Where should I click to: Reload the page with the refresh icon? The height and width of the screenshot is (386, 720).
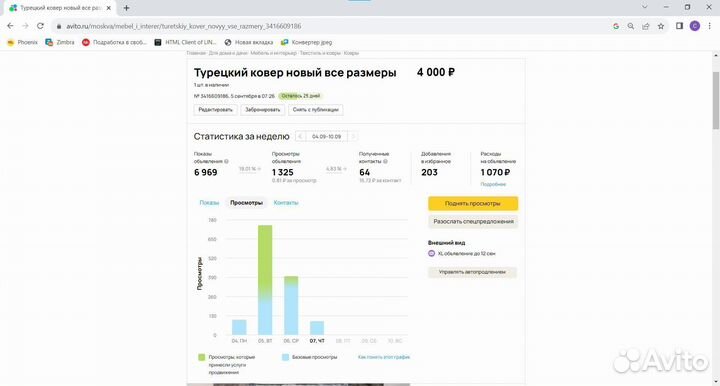(40, 26)
